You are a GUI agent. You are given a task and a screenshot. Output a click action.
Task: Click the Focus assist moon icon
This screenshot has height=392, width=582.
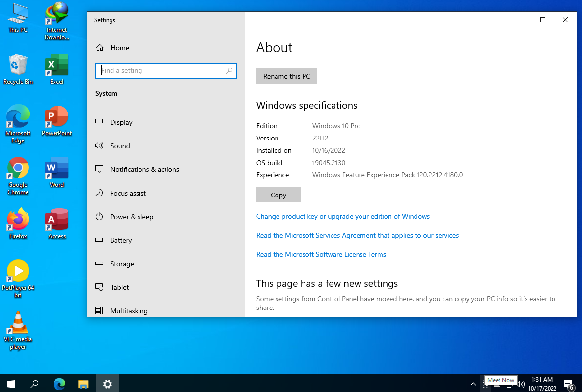click(x=99, y=193)
